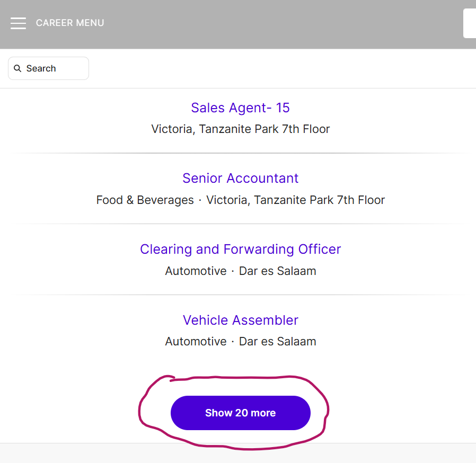
Task: Open the Senior Accountant job posting
Action: pos(241,178)
